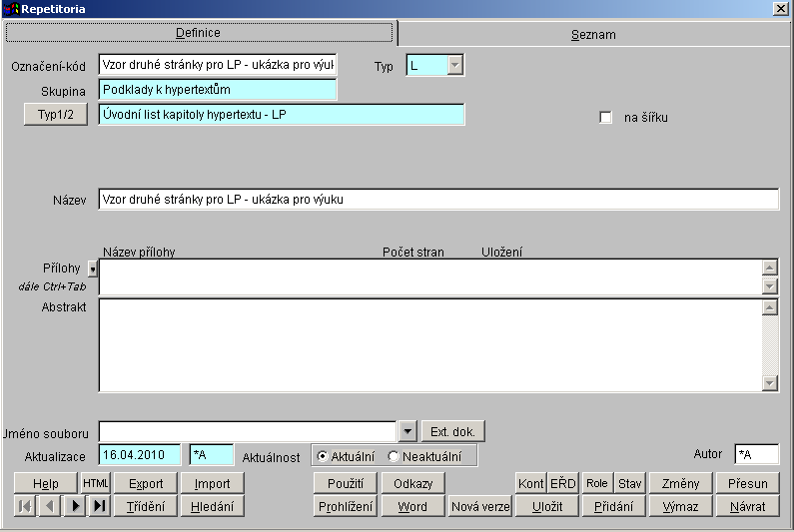Expand the Jméno souboru dropdown list
The height and width of the screenshot is (532, 794).
(x=406, y=431)
